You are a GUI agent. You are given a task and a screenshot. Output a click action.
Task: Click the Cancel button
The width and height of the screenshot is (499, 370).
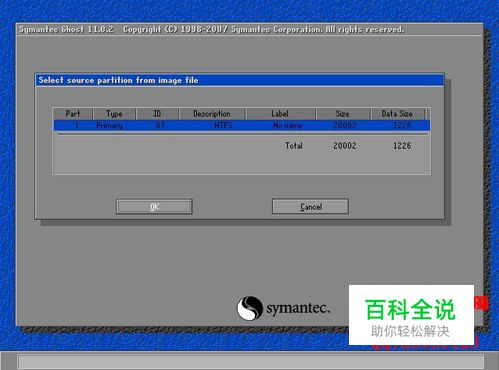(x=310, y=206)
